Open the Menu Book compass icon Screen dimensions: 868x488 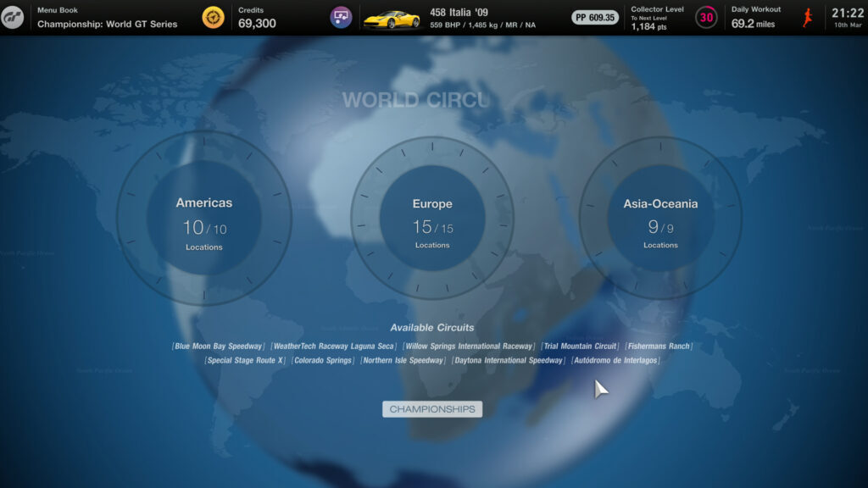coord(213,17)
